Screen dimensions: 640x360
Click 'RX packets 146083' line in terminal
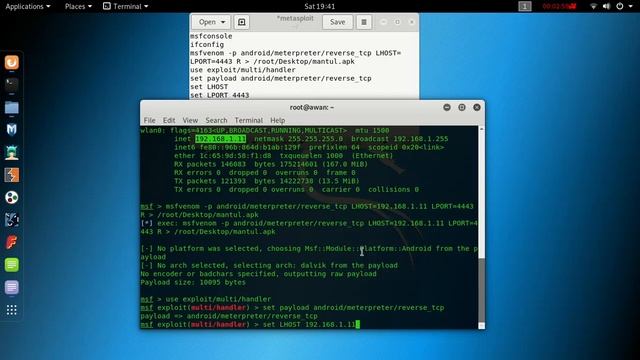(271, 164)
